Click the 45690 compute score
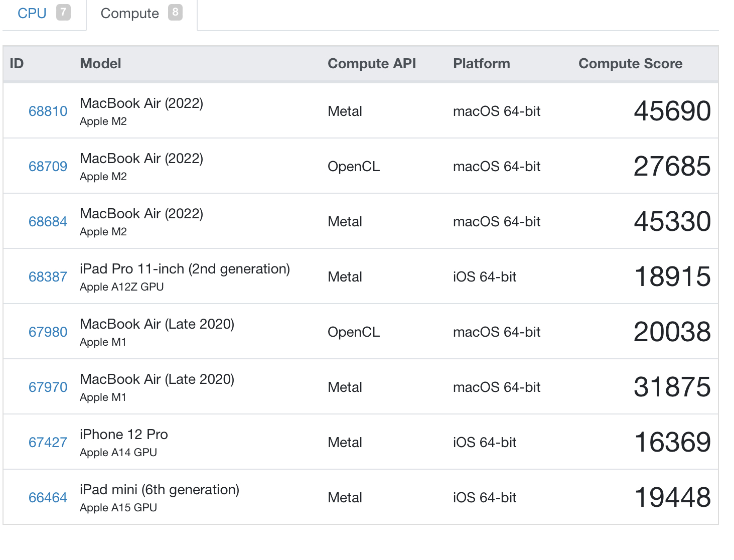This screenshot has width=734, height=560. click(x=672, y=111)
